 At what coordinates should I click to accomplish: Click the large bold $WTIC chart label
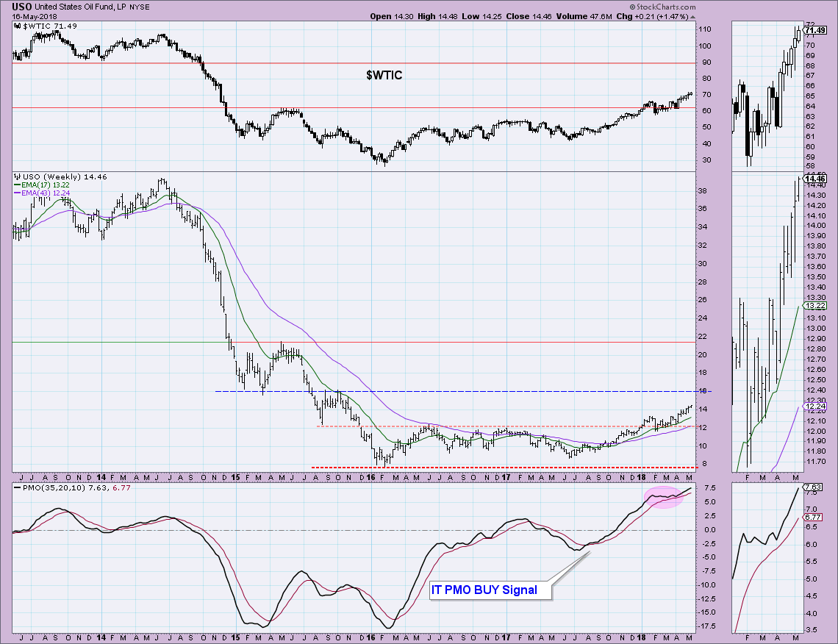tap(384, 76)
